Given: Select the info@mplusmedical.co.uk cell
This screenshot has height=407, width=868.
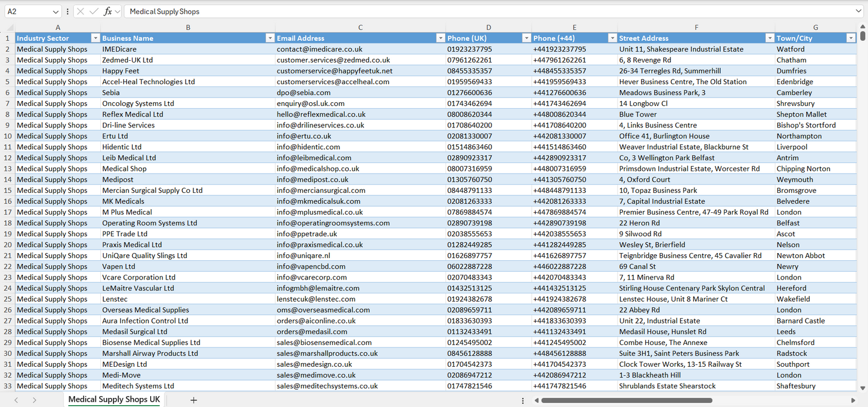Looking at the screenshot, I should point(360,212).
